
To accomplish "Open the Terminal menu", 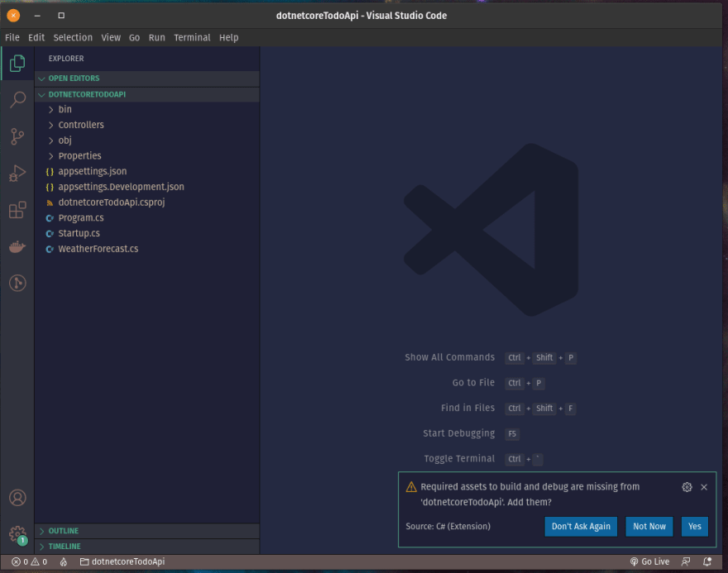I will [x=192, y=37].
